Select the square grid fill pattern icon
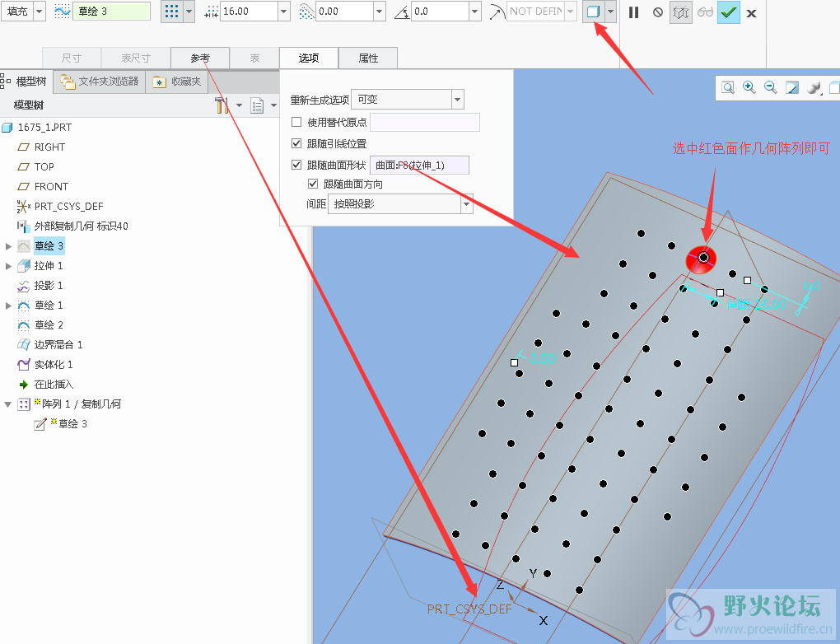Screen dimensions: 840x644 coord(172,12)
